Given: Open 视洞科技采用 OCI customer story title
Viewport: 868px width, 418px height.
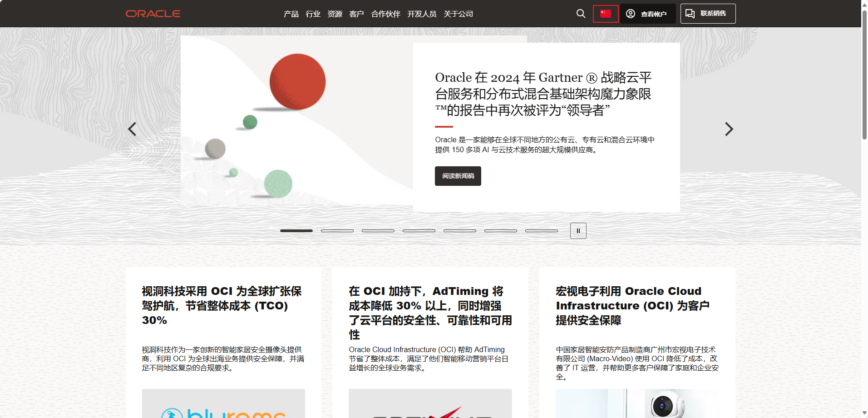Looking at the screenshot, I should coord(222,305).
